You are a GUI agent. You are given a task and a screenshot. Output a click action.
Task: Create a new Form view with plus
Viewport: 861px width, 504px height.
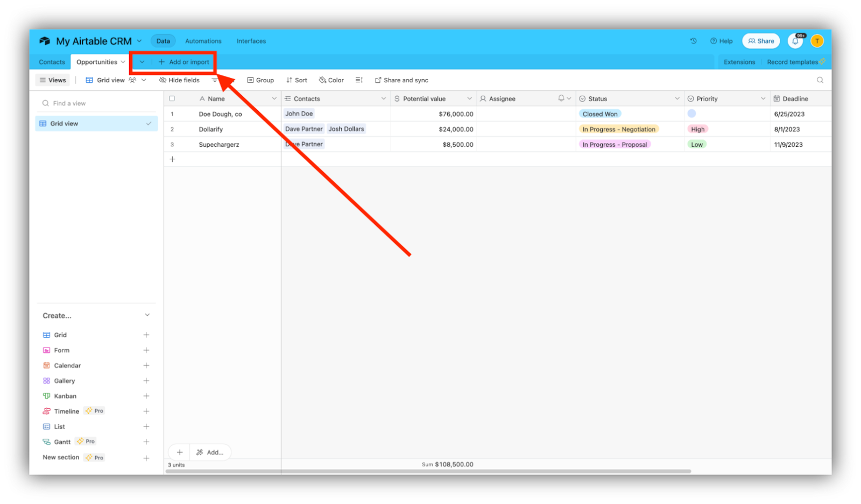146,350
